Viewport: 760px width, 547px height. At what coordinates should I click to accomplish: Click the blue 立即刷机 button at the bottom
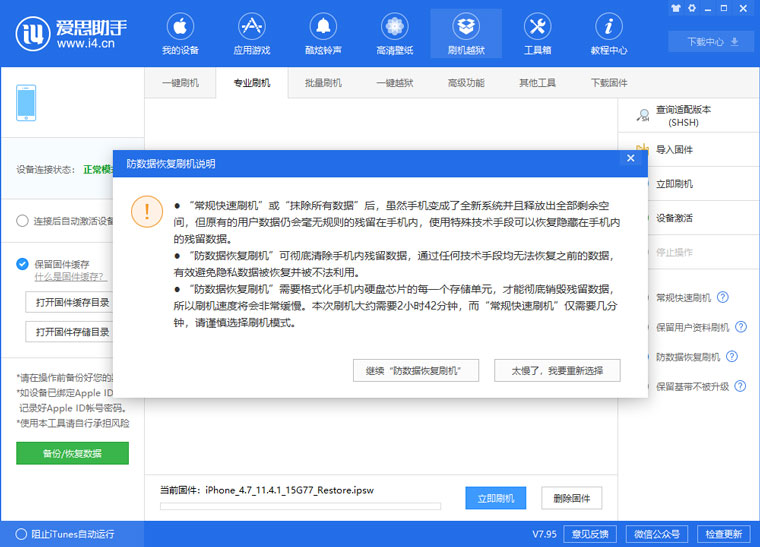[x=495, y=498]
